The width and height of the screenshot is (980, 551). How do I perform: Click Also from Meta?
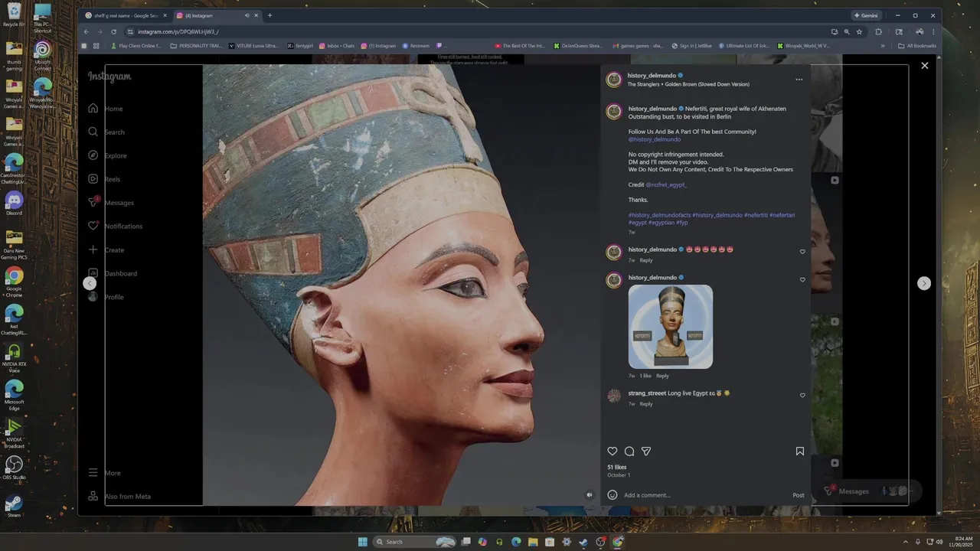(x=119, y=497)
